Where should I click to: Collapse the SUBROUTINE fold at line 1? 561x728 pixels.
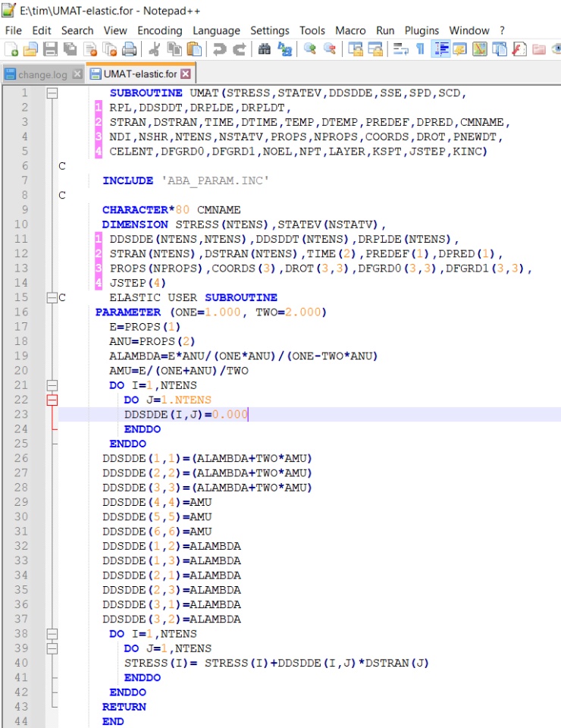coord(52,93)
